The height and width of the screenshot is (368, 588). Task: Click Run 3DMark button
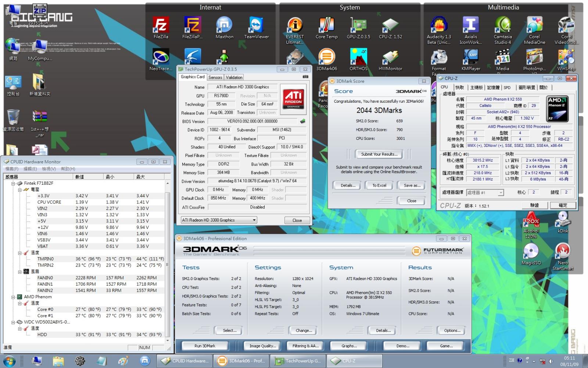click(205, 346)
